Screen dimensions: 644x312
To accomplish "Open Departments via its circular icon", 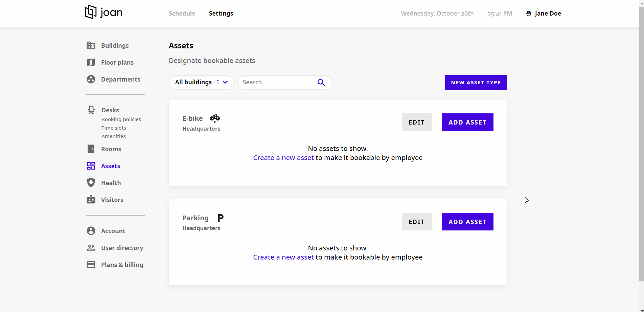I will coord(91,79).
